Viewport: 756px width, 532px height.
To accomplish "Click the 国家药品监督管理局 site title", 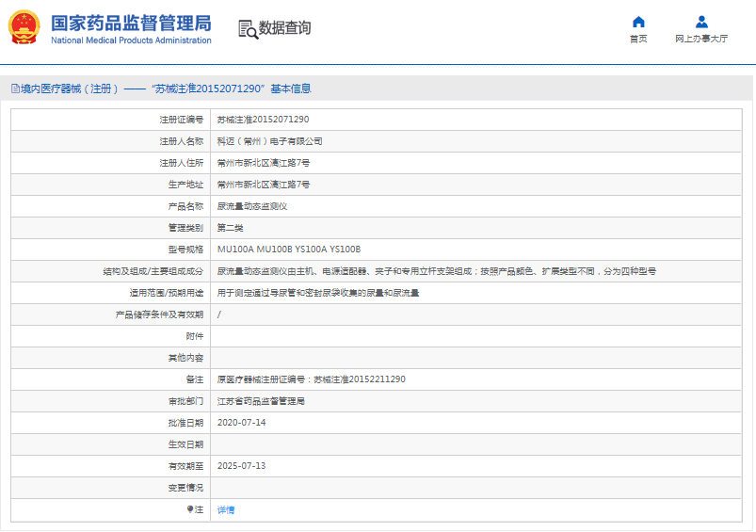I will click(x=131, y=23).
